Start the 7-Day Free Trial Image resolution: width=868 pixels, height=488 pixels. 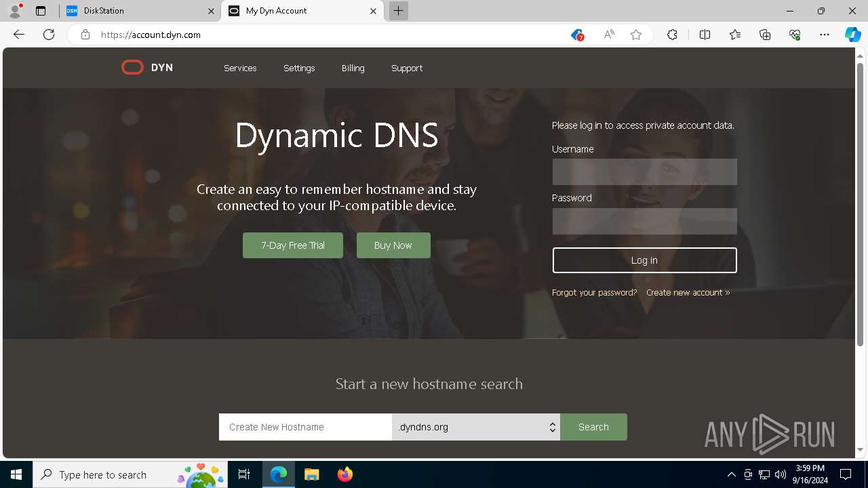pos(293,245)
